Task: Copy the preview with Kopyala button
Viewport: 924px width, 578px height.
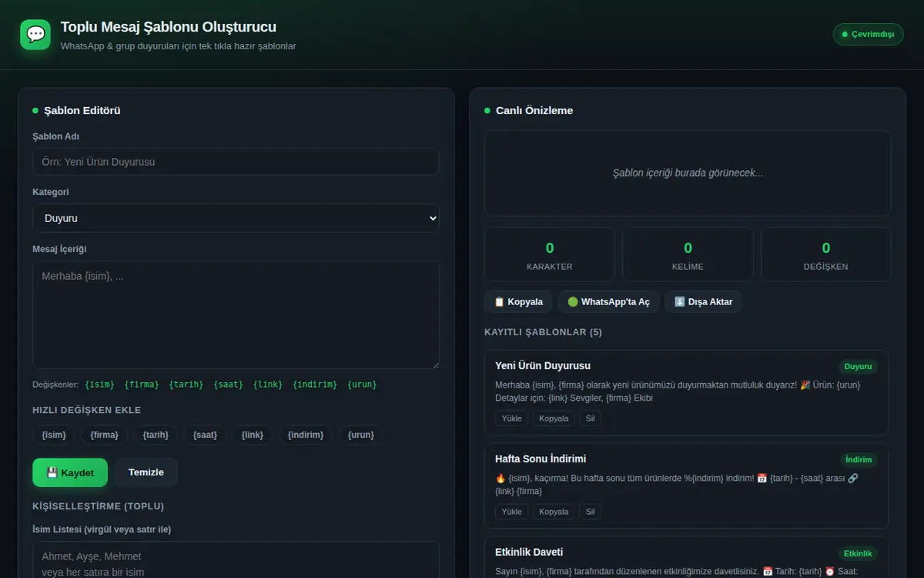Action: pyautogui.click(x=518, y=302)
